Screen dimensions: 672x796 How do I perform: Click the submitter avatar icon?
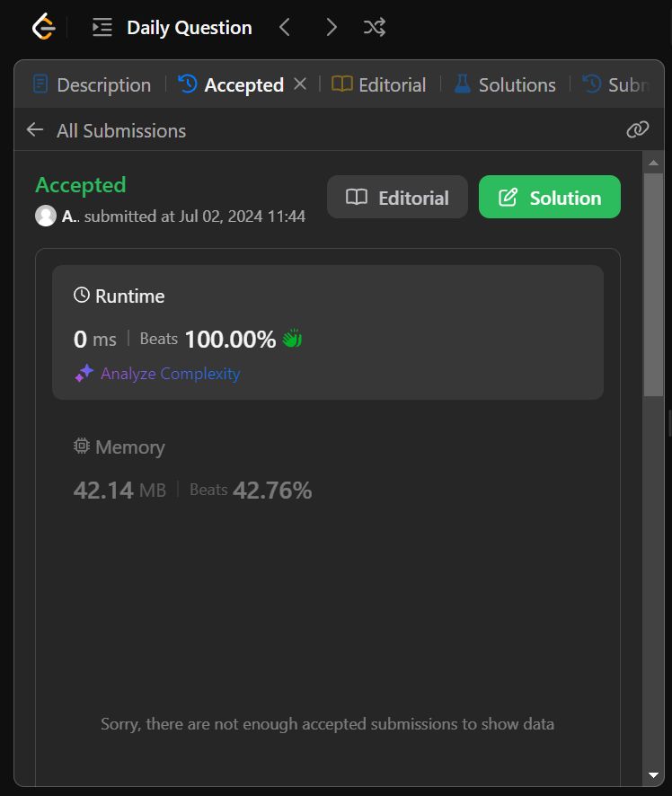coord(46,216)
